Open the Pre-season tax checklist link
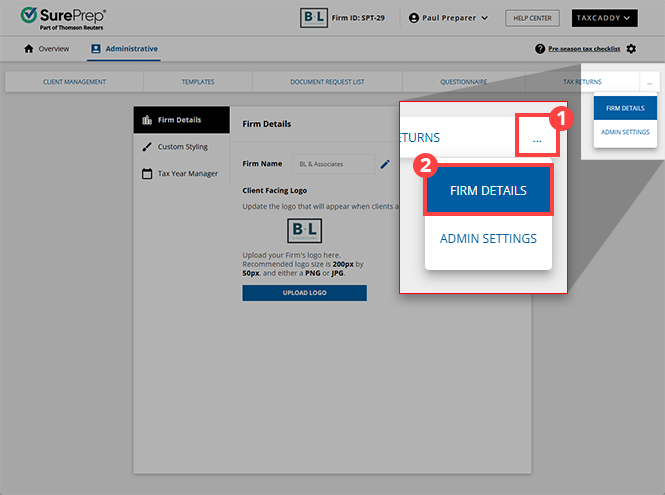The height and width of the screenshot is (495, 665). 583,49
